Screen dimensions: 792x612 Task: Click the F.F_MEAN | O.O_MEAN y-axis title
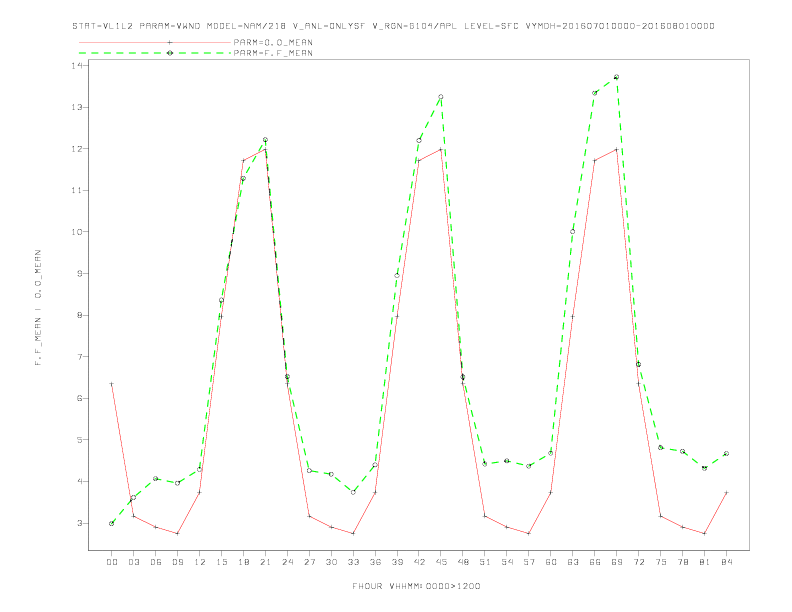(x=38, y=308)
